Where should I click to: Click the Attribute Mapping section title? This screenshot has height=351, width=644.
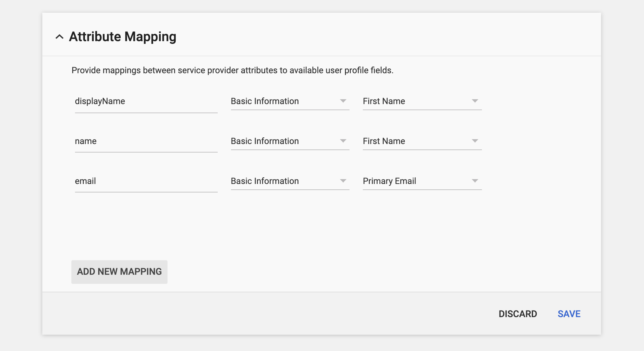(x=122, y=37)
